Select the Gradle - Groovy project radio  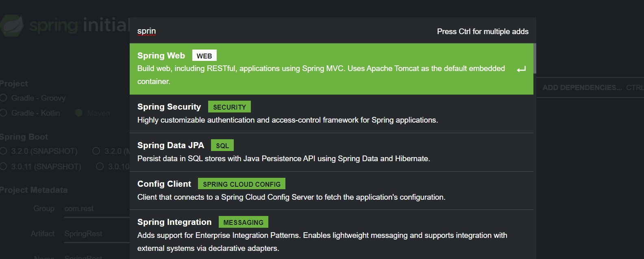(x=3, y=98)
